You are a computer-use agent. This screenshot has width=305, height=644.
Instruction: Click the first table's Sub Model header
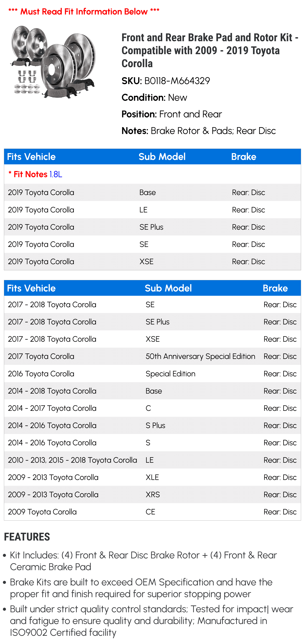pos(162,157)
